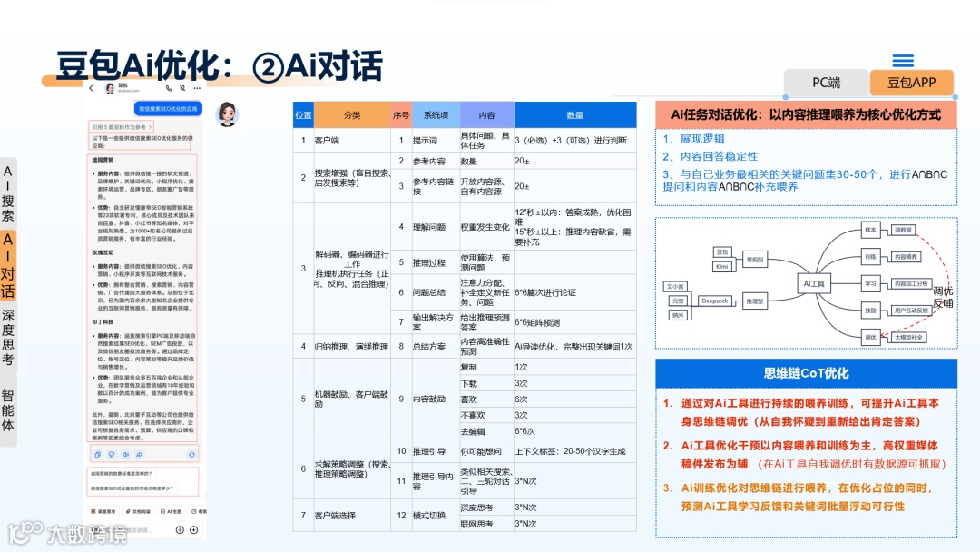Tap the voice input circle icon
The image size is (980, 552).
[x=180, y=529]
